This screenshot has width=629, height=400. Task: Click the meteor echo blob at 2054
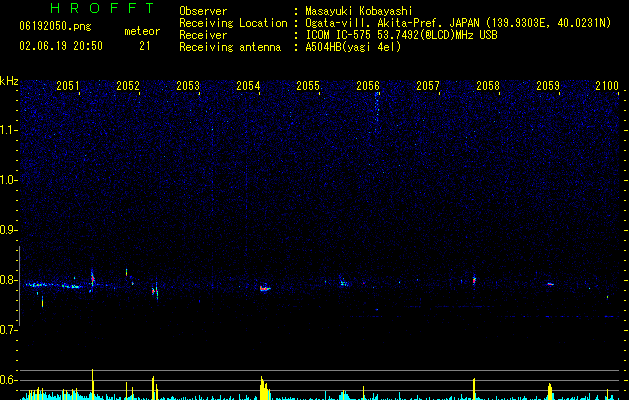pyautogui.click(x=265, y=288)
